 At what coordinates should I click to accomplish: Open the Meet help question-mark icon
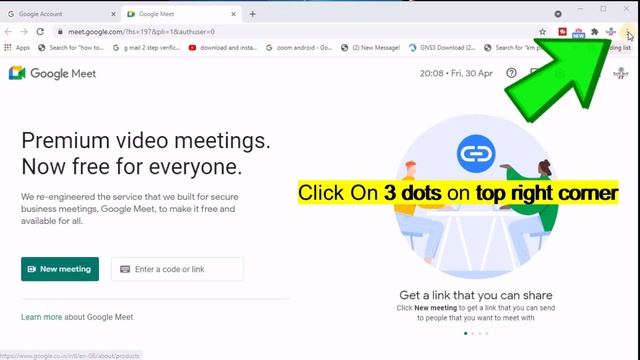pyautogui.click(x=511, y=73)
